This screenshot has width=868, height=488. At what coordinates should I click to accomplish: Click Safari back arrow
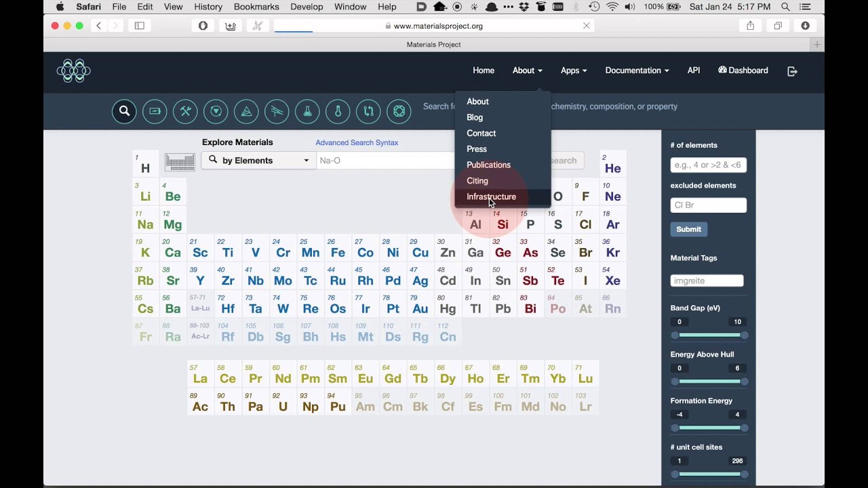click(98, 26)
